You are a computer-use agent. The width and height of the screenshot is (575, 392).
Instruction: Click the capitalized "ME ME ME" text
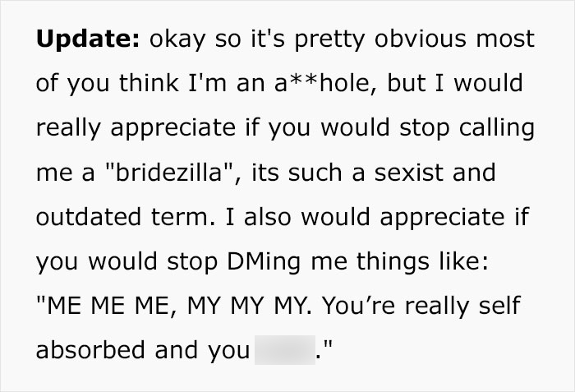click(108, 307)
